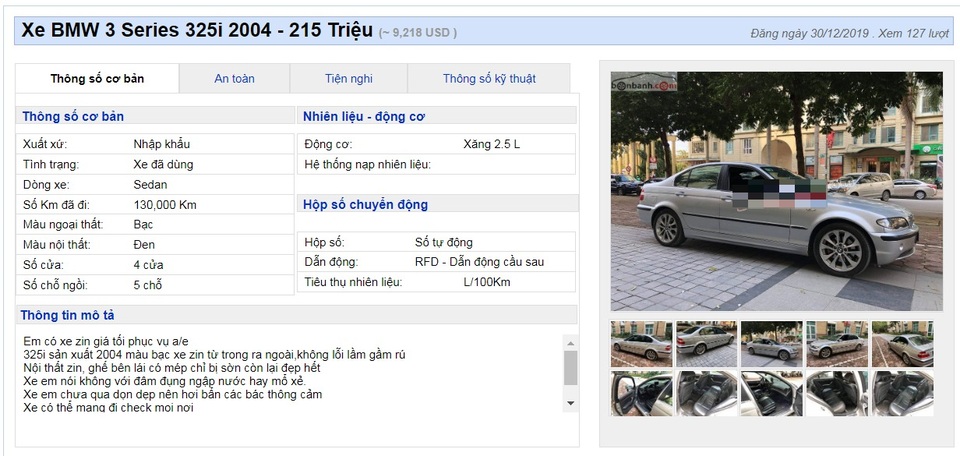Click the value Xe đã dùng
Viewport: 960px width, 456px height.
click(x=163, y=165)
